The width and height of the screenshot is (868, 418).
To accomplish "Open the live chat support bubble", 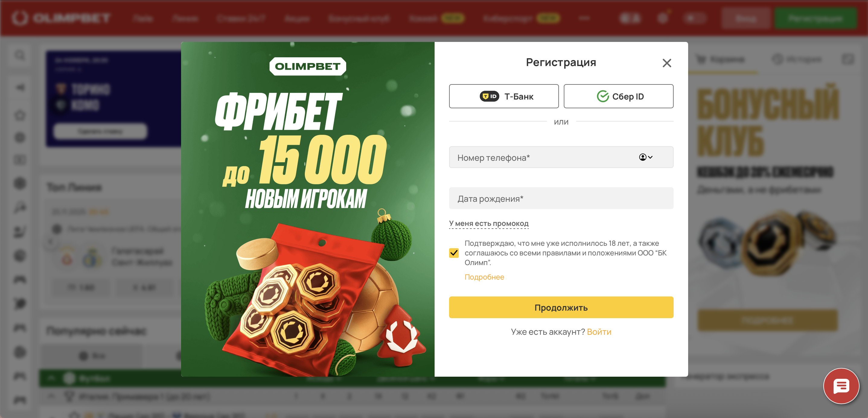I will point(841,386).
